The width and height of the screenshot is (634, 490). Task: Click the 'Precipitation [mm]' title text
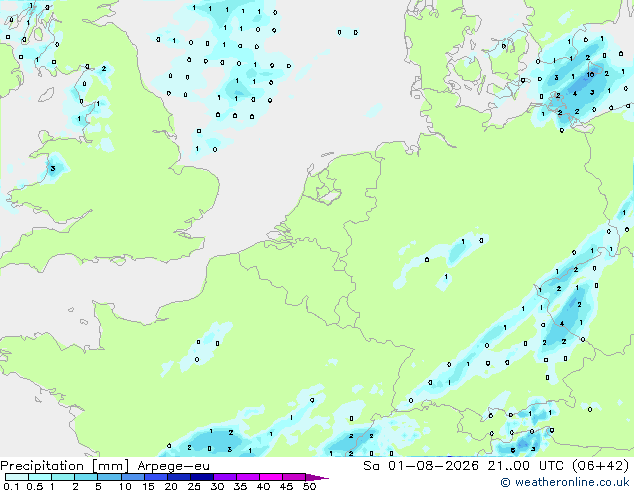pos(65,466)
